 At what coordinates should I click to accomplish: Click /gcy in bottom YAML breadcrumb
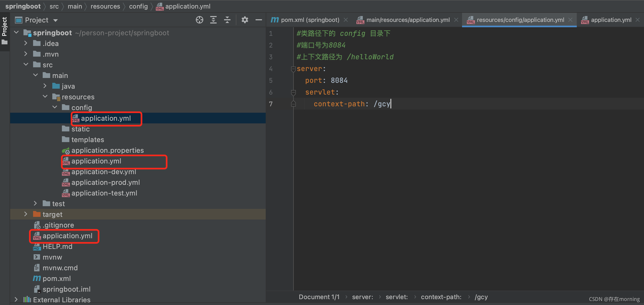tap(481, 297)
